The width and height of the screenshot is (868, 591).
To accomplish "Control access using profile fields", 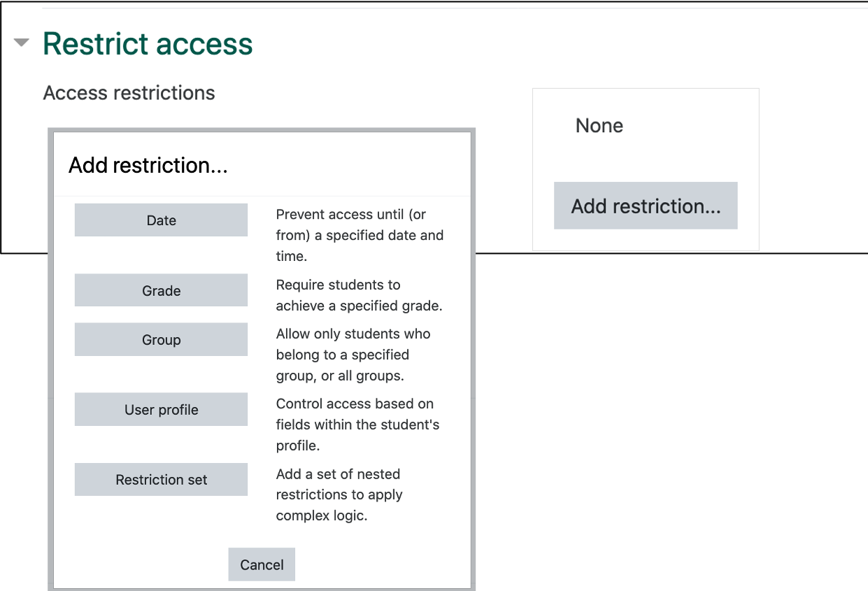I will click(161, 409).
